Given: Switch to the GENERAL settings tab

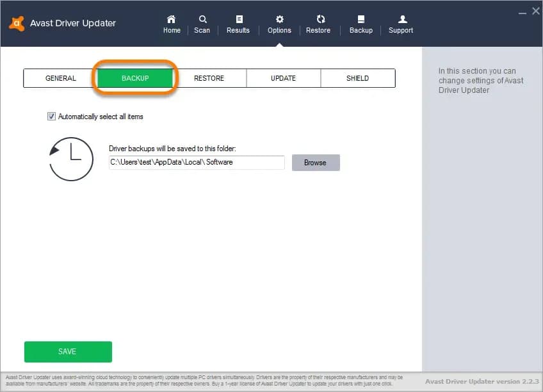Looking at the screenshot, I should 61,78.
